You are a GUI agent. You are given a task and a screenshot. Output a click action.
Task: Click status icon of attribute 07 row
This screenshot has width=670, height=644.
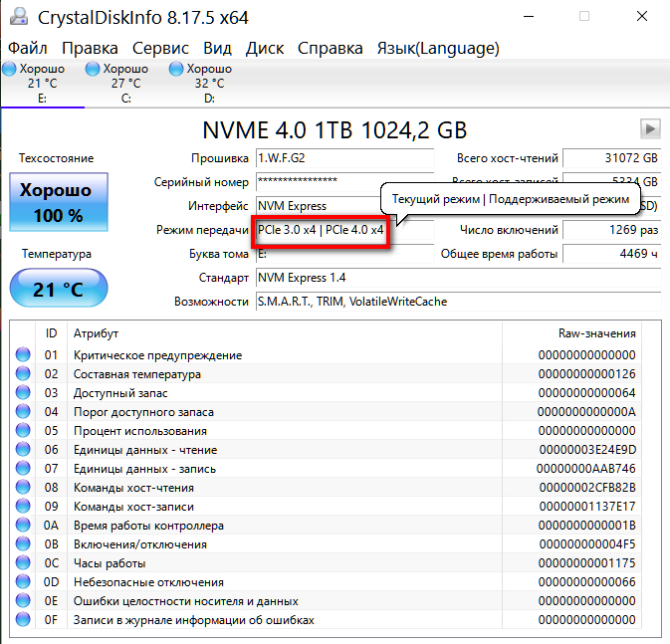click(23, 468)
